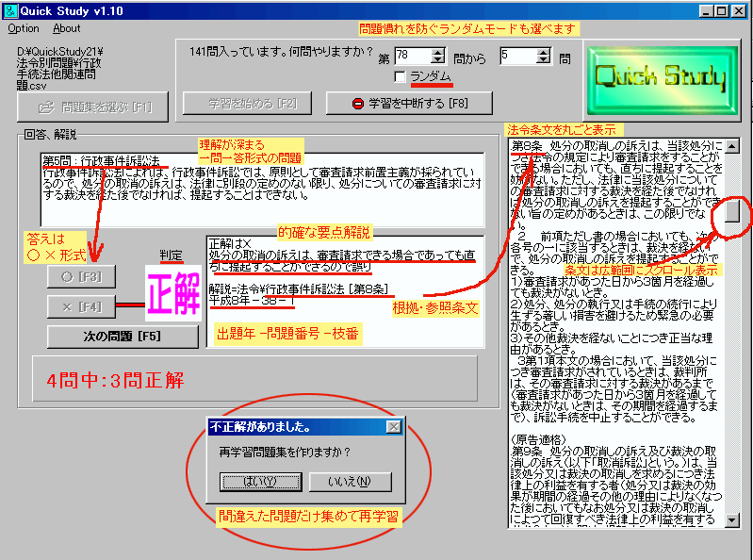Click the 正解 judgment display
The width and height of the screenshot is (753, 560).
(173, 293)
